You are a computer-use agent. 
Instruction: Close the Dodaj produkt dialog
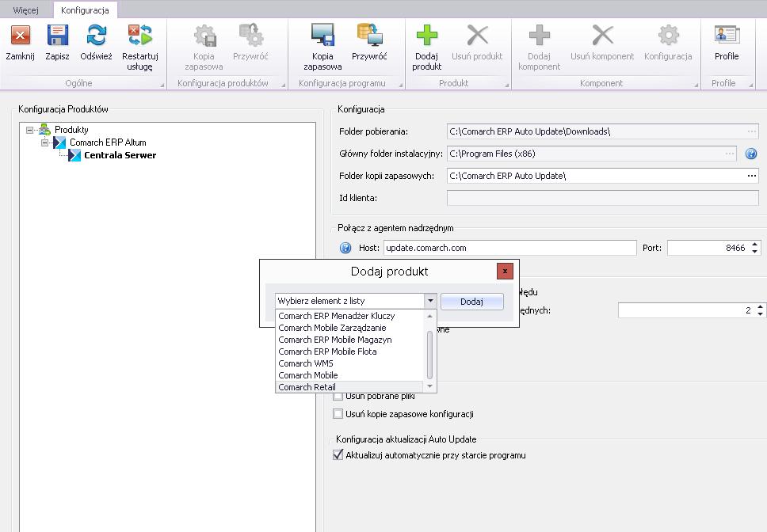coord(504,271)
